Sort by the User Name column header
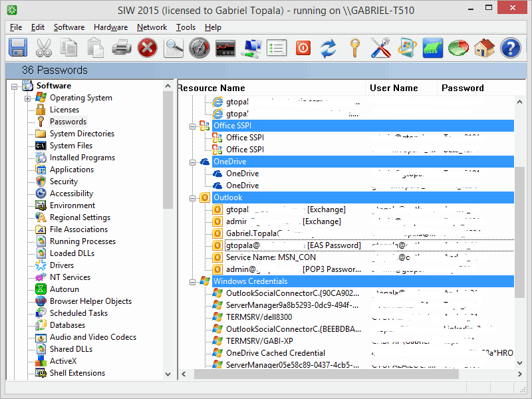This screenshot has width=532, height=399. point(402,88)
